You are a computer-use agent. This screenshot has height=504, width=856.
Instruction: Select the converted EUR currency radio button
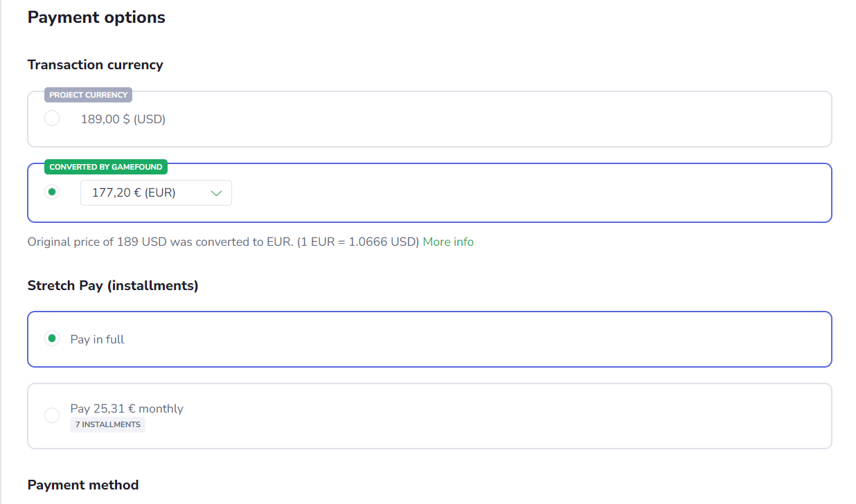52,192
